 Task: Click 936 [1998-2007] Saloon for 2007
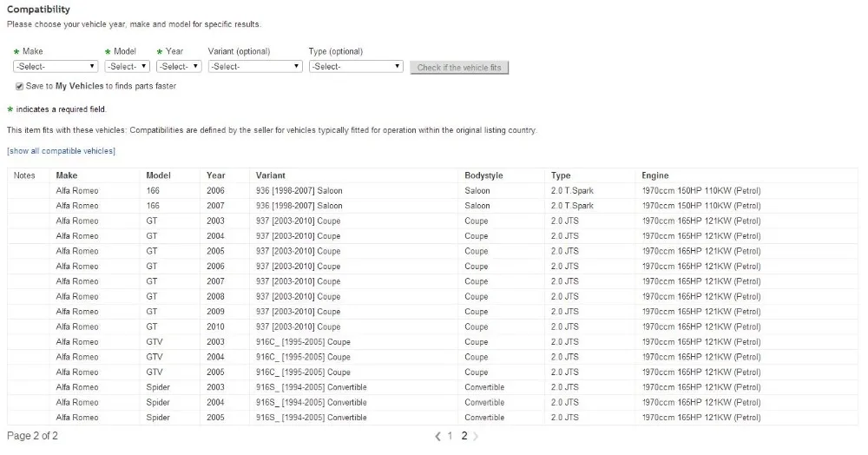click(299, 206)
